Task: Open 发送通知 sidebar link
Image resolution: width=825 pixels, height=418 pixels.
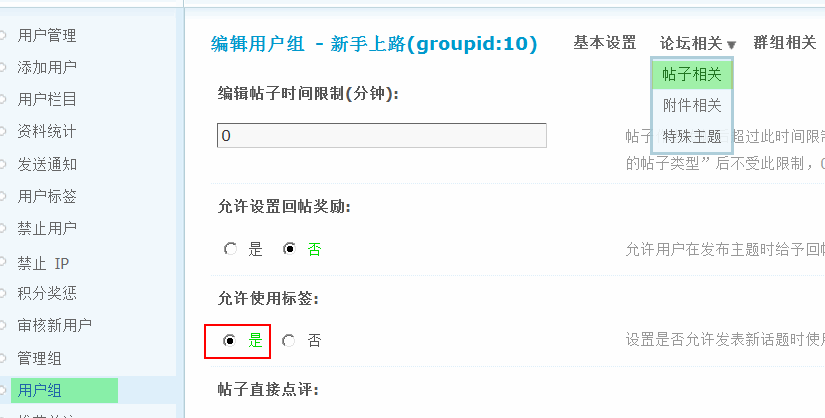Action: click(47, 164)
